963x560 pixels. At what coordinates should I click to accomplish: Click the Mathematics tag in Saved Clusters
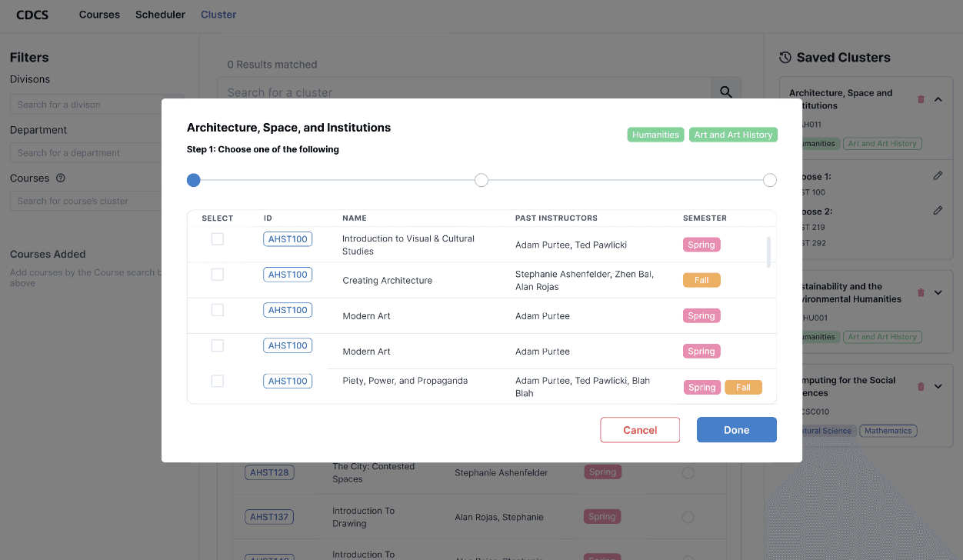(888, 431)
